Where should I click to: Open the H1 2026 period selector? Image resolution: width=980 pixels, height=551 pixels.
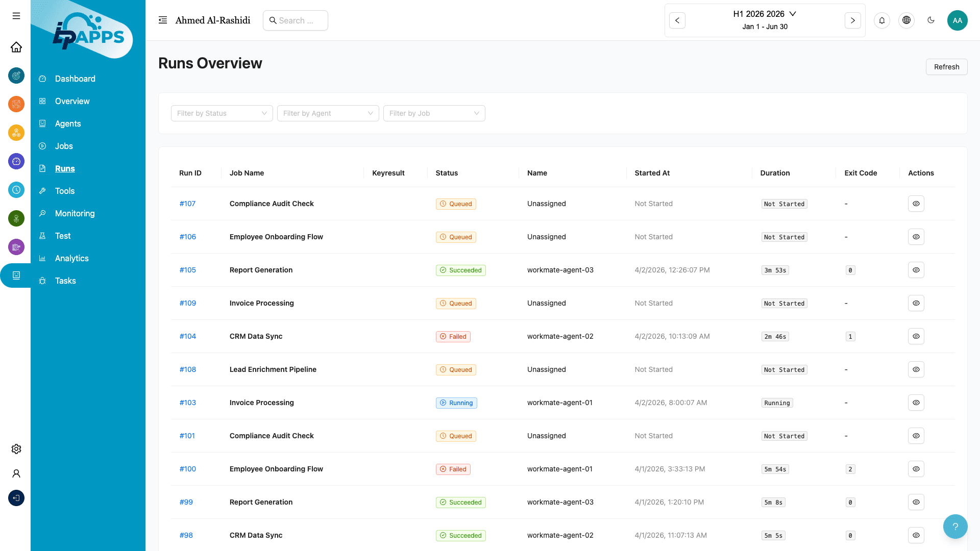765,14
